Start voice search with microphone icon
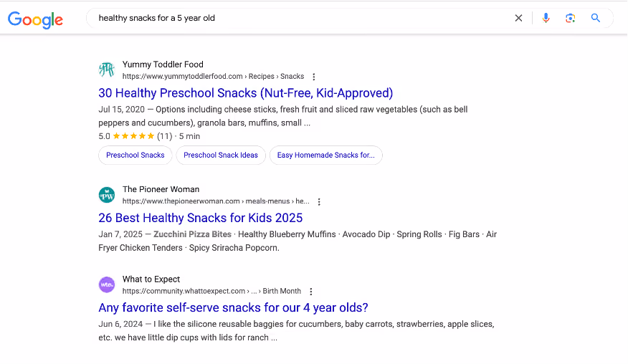 (x=546, y=18)
